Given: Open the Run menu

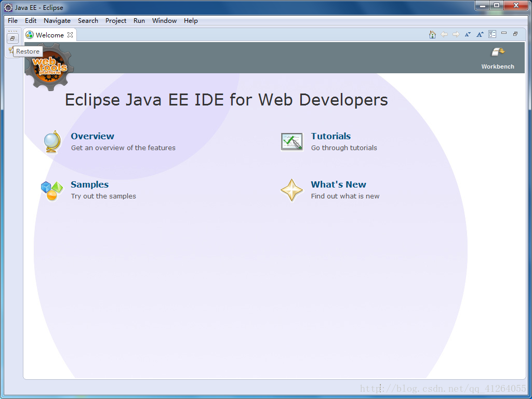Looking at the screenshot, I should click(139, 21).
